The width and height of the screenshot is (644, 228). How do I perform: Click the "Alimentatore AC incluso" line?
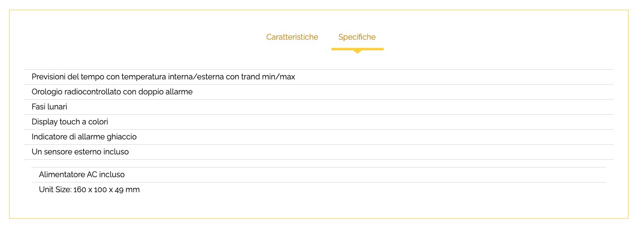point(81,175)
